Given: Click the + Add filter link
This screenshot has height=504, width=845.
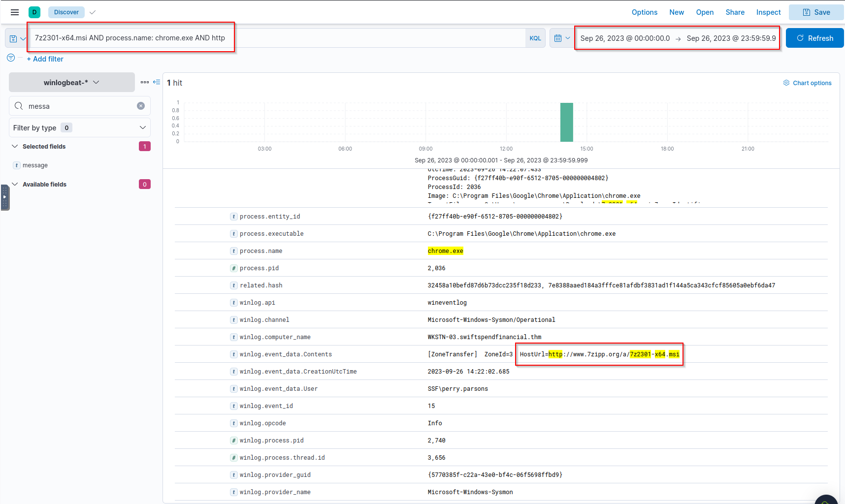Looking at the screenshot, I should pyautogui.click(x=45, y=59).
